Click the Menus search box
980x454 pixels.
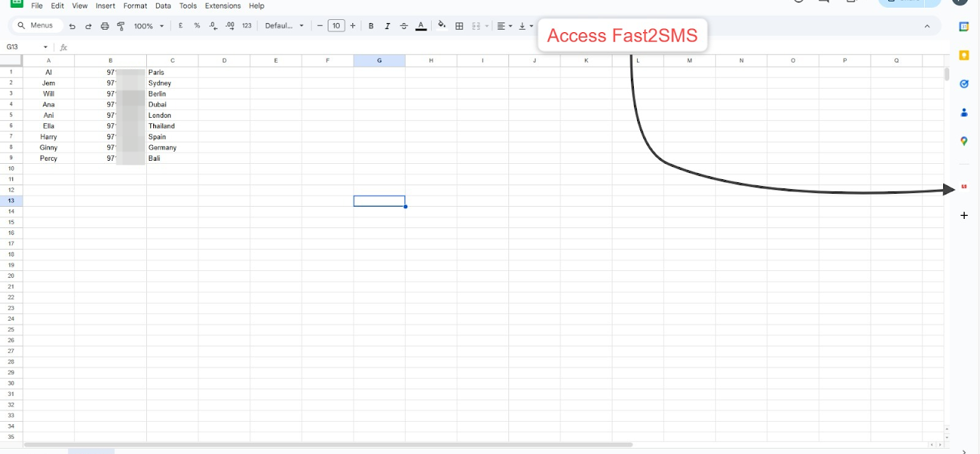click(x=37, y=26)
